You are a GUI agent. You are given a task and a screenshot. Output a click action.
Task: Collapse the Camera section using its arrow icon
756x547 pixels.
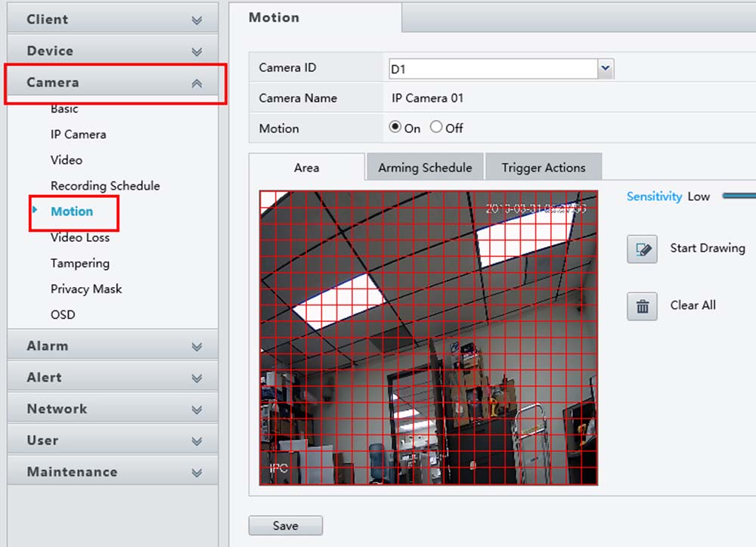pyautogui.click(x=196, y=82)
